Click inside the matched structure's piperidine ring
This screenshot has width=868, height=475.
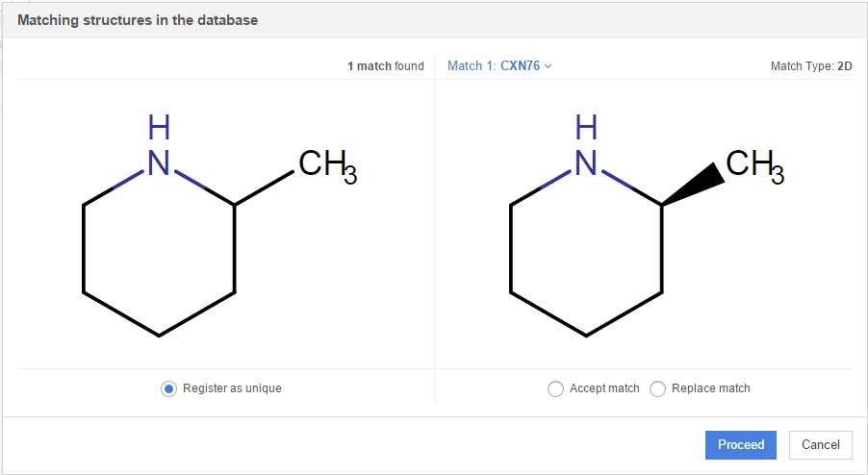coord(586,250)
